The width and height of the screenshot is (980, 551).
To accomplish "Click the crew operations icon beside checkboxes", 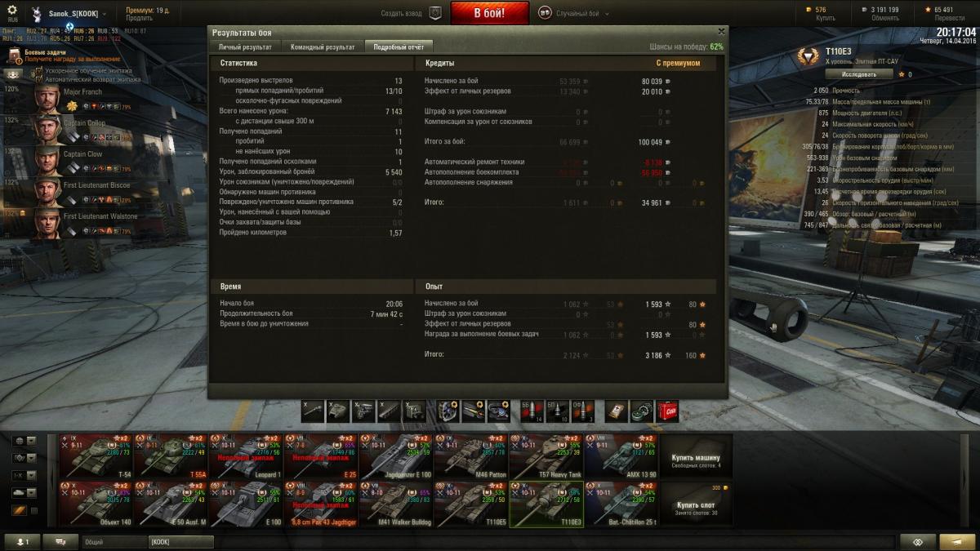I will tap(13, 75).
